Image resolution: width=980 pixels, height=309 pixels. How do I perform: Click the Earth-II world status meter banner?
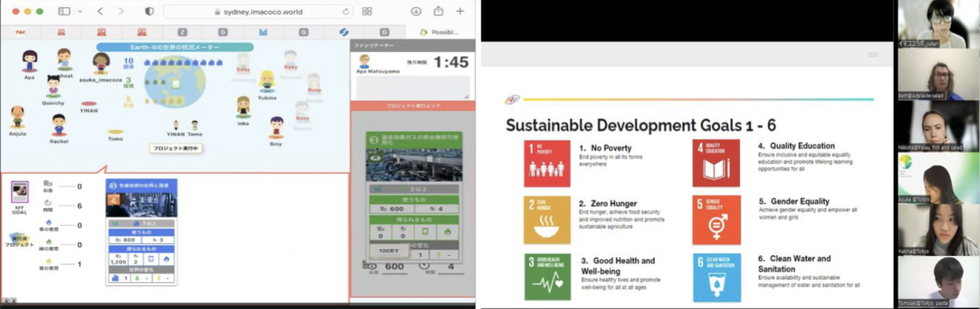coord(175,47)
